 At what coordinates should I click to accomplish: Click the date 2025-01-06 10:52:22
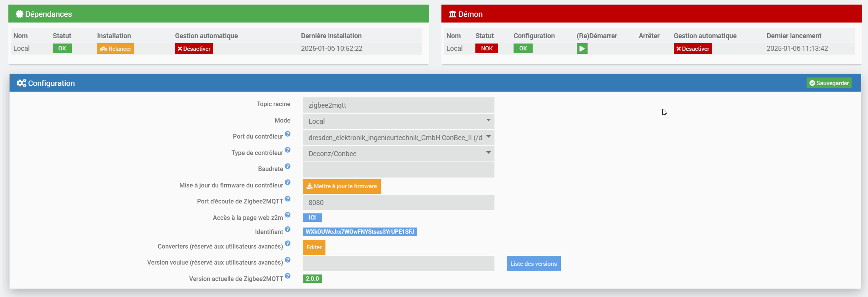332,48
